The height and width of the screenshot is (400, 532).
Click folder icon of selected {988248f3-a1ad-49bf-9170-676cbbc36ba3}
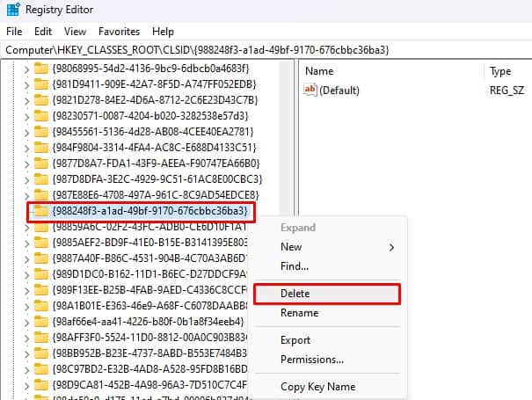click(x=41, y=211)
